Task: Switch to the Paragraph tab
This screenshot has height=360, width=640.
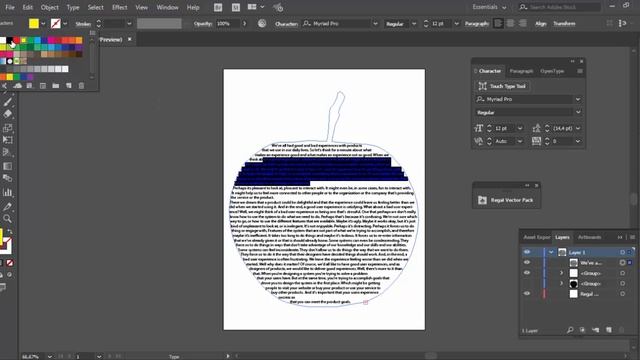Action: point(521,71)
